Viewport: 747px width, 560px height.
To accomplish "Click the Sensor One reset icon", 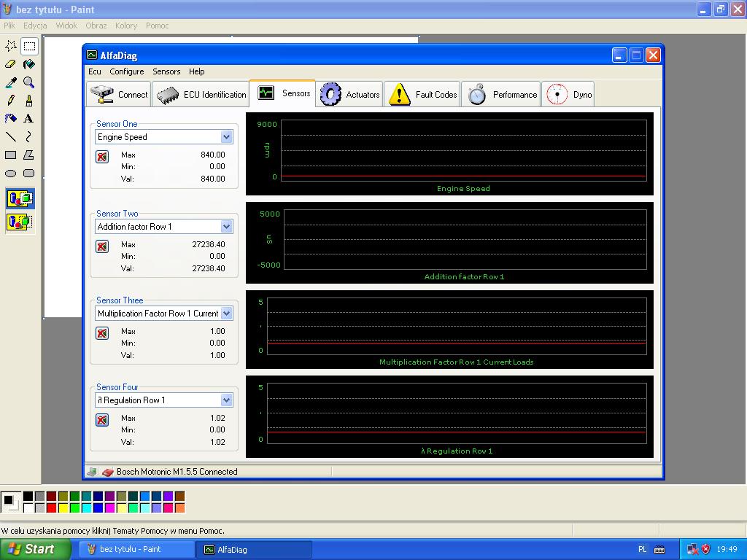I will tap(102, 157).
